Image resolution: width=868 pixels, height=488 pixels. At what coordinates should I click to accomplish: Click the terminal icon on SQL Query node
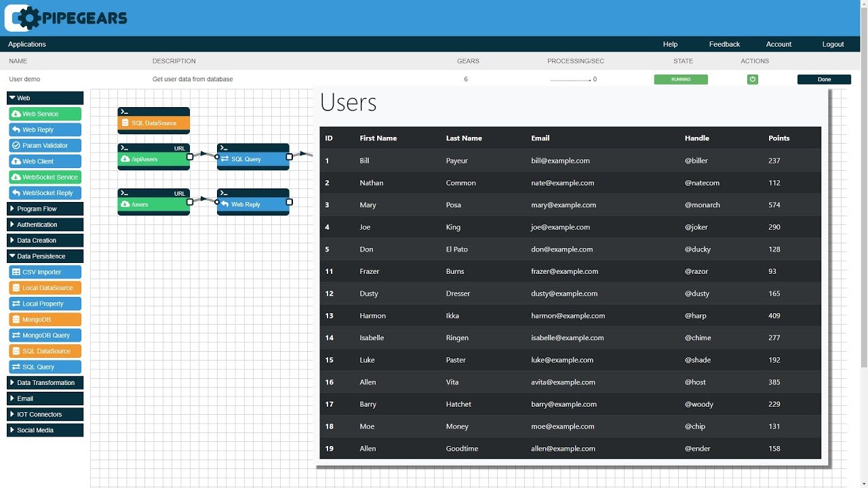tap(224, 148)
